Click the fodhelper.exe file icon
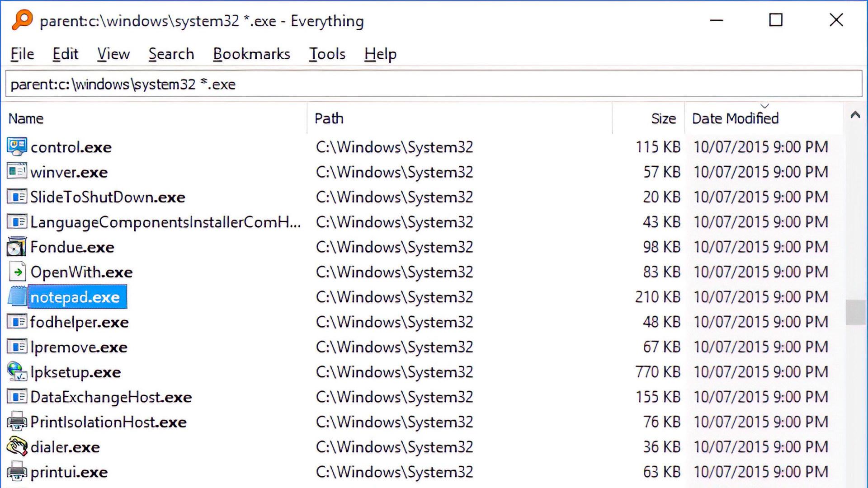The width and height of the screenshot is (868, 488). pyautogui.click(x=17, y=322)
